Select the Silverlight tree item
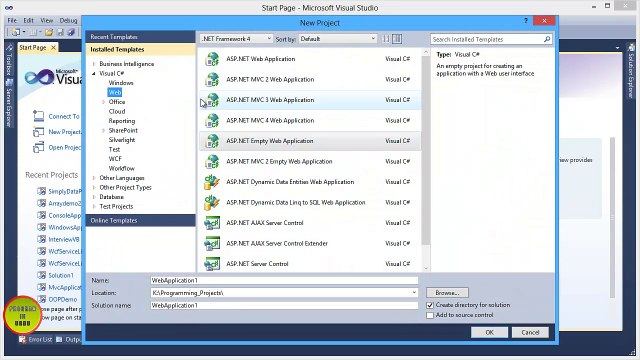640x360 pixels. point(122,140)
